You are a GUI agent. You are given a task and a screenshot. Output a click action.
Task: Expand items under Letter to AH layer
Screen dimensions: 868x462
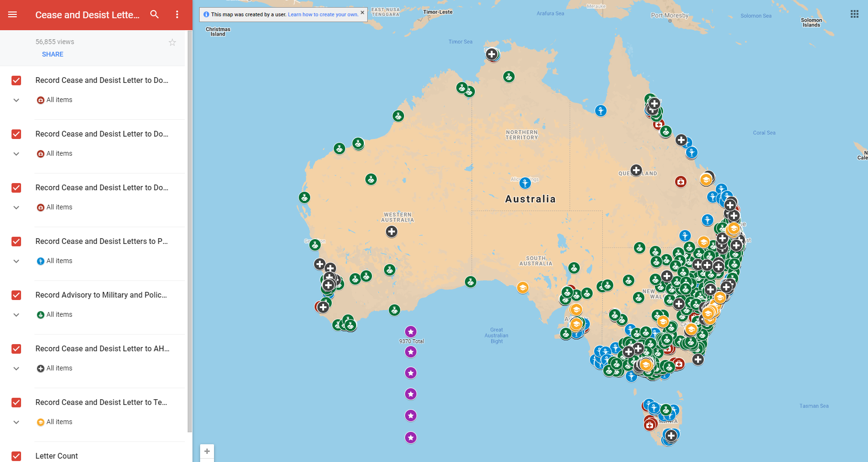(16, 369)
